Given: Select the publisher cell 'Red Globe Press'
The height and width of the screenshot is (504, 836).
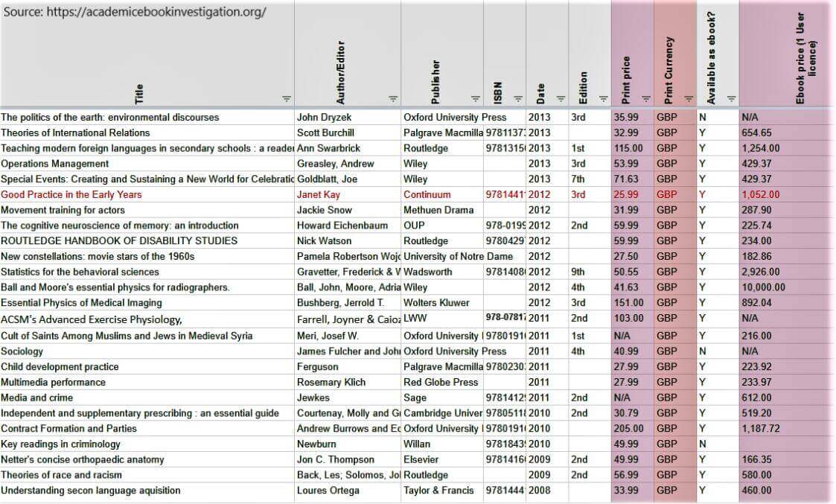Looking at the screenshot, I should coord(442,383).
